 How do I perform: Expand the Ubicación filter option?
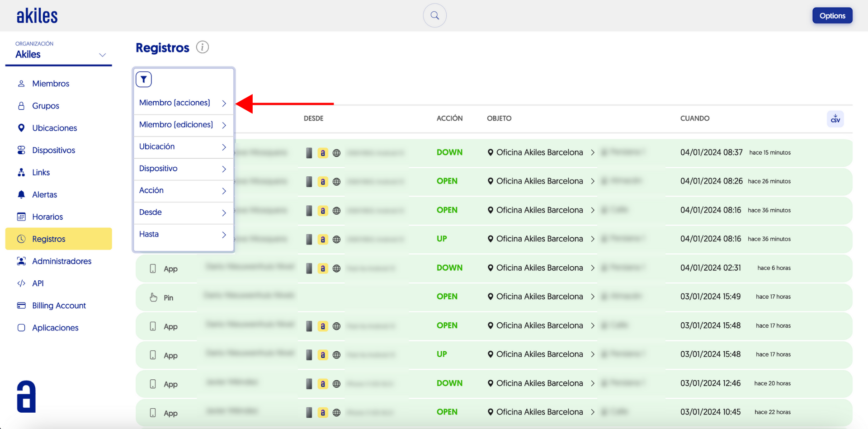point(183,147)
